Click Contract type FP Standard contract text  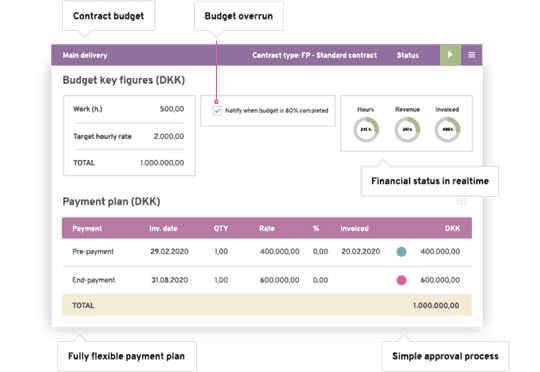tap(314, 55)
